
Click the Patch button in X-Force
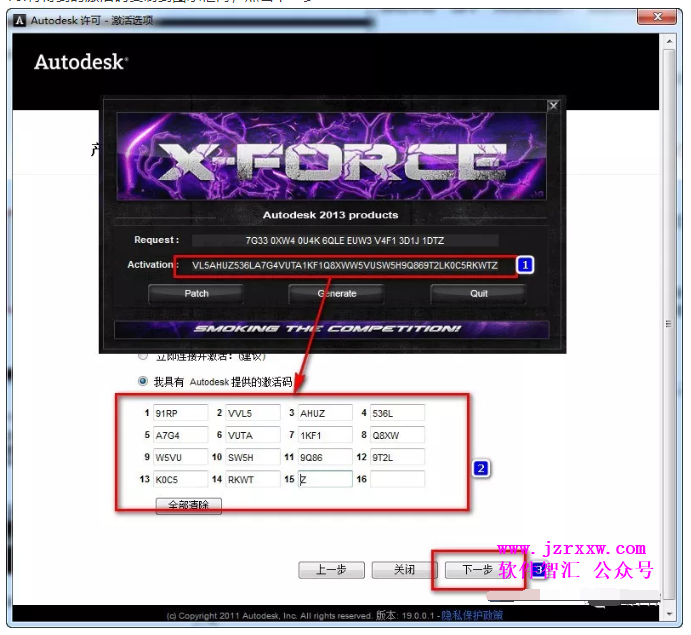click(x=196, y=293)
